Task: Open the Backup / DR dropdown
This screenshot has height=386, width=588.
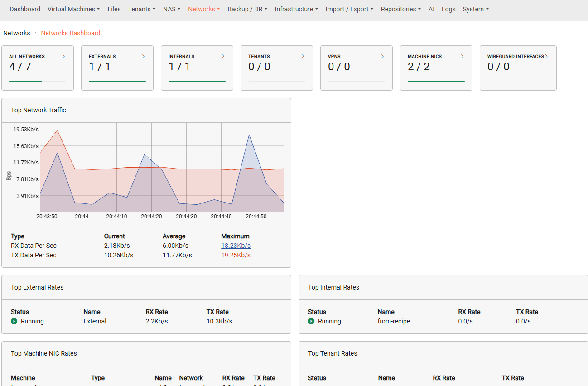Action: tap(247, 9)
